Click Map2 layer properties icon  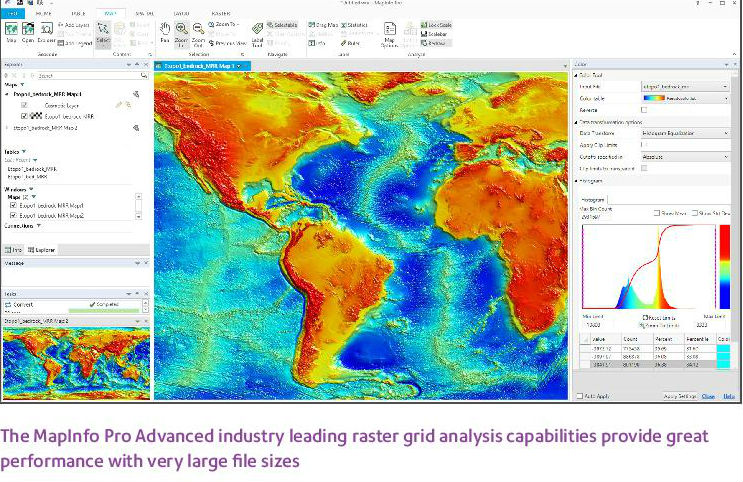(x=136, y=128)
